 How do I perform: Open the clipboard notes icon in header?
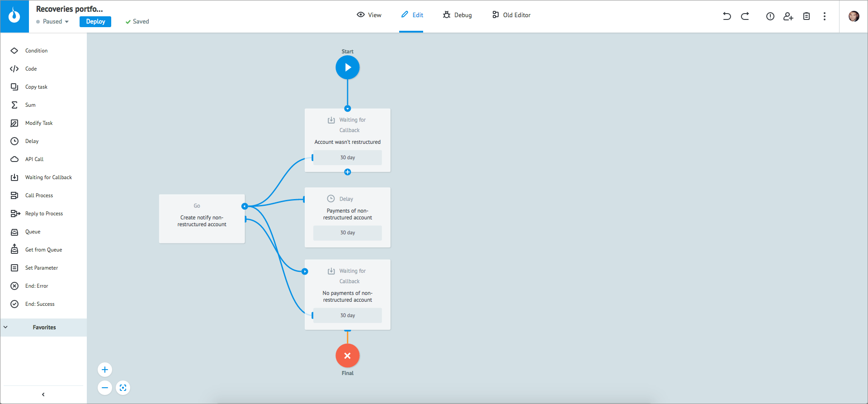click(x=806, y=16)
